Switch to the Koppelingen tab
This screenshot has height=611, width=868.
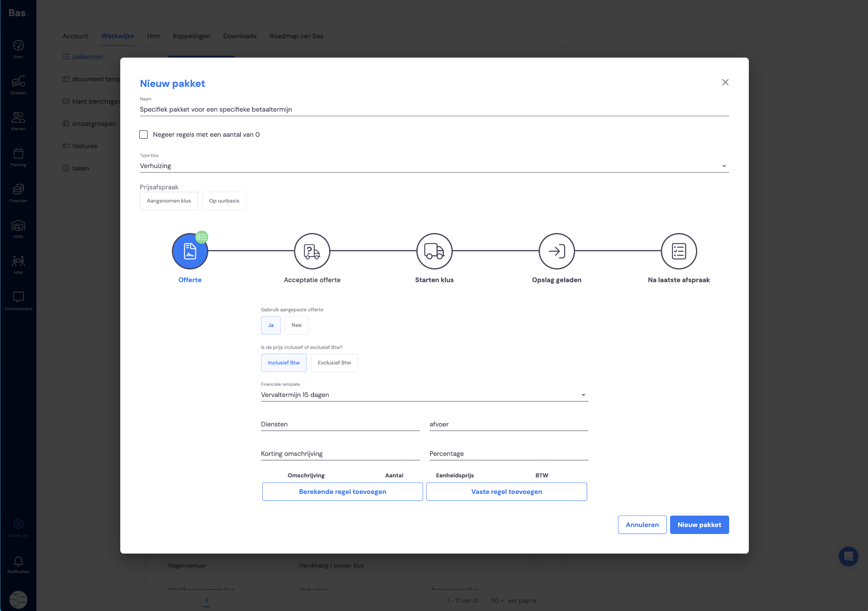point(191,36)
